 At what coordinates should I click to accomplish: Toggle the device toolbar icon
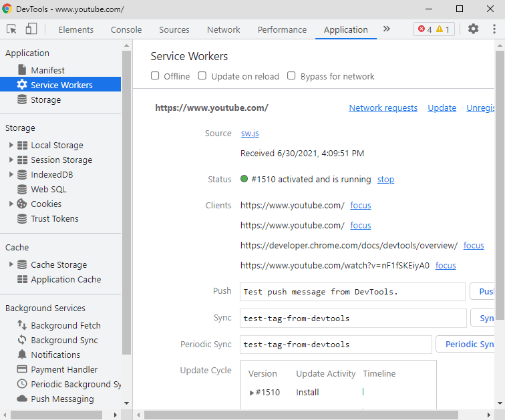[31, 29]
